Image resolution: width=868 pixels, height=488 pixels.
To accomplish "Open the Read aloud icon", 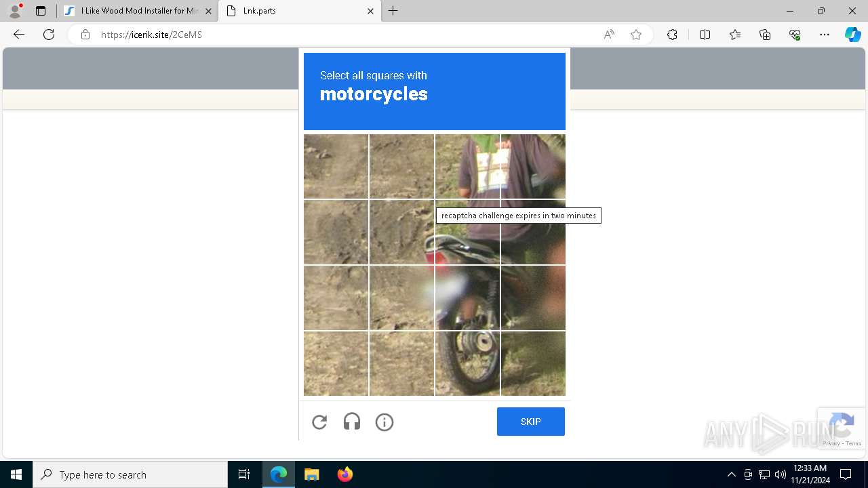I will coord(609,35).
